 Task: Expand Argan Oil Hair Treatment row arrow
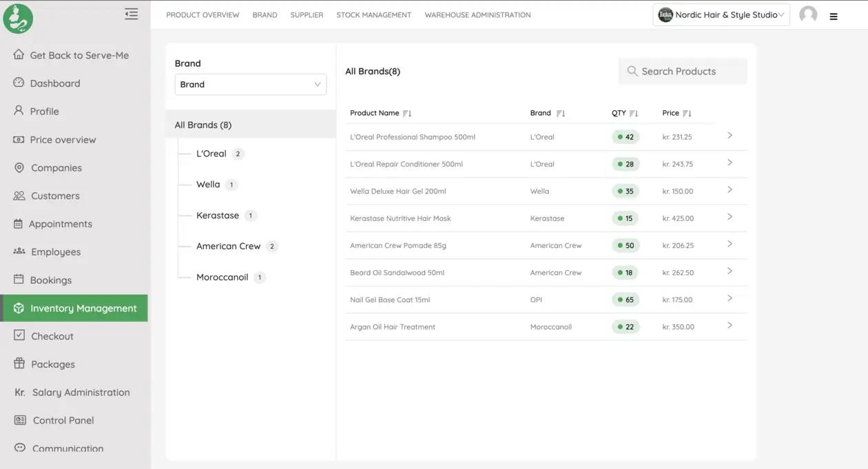(730, 326)
